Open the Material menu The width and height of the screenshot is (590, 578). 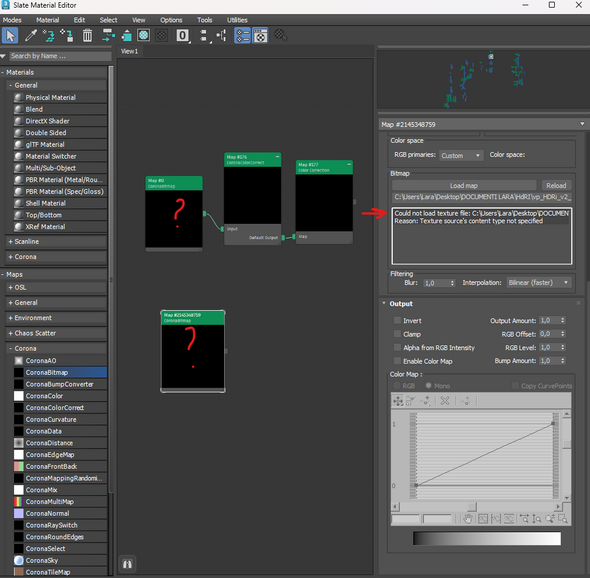pyautogui.click(x=47, y=20)
